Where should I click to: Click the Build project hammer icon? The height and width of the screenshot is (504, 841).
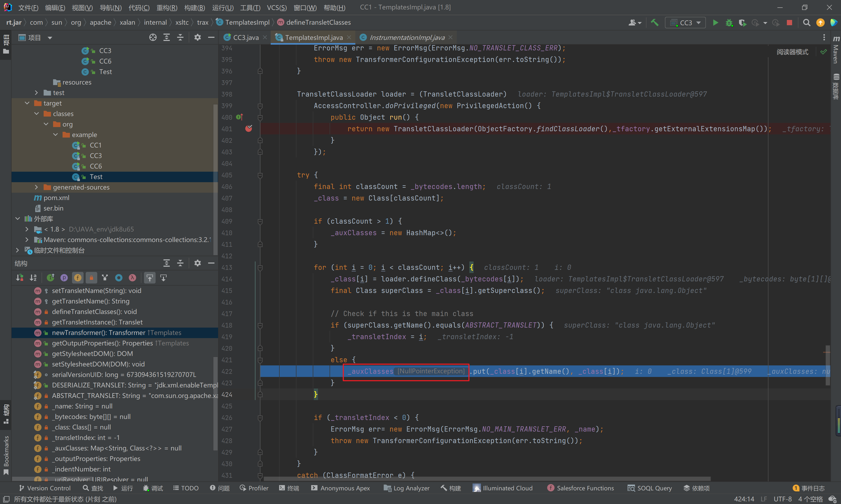pyautogui.click(x=654, y=23)
